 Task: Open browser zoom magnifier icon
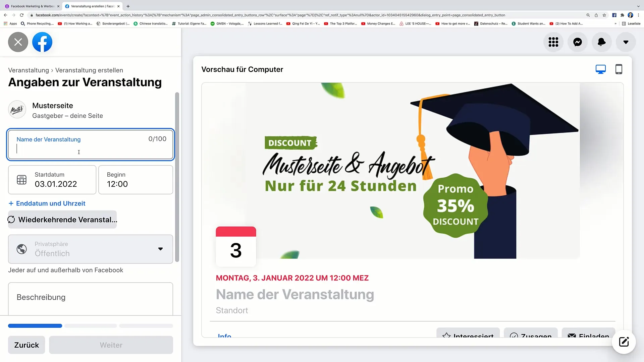pos(588,15)
